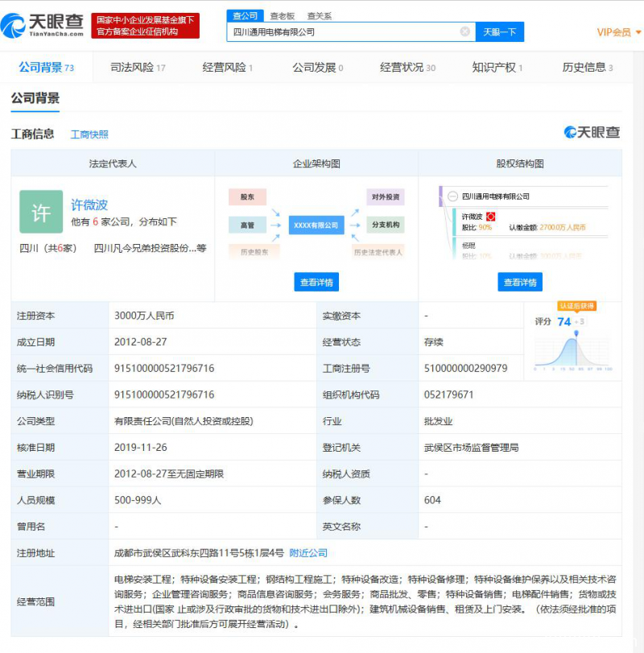Image resolution: width=644 pixels, height=653 pixels.
Task: Open the VIP会员 dropdown menu
Action: pyautogui.click(x=618, y=32)
